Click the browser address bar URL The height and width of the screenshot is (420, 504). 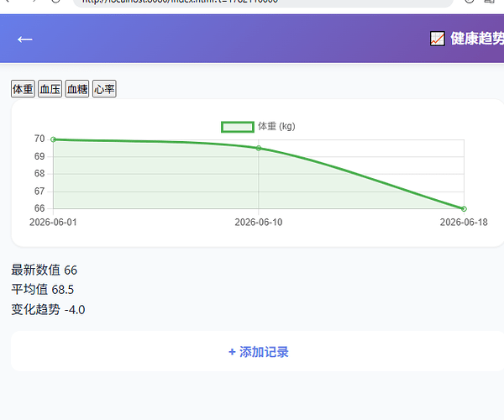click(x=180, y=2)
